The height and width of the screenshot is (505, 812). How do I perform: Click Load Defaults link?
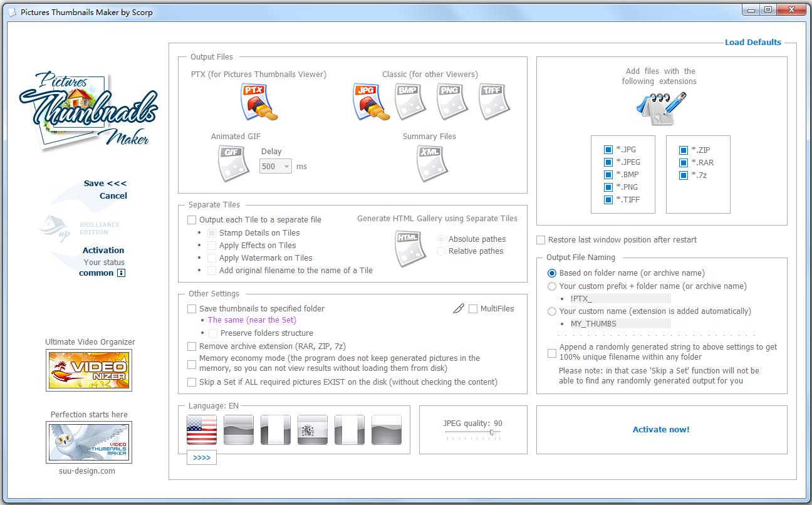tap(752, 43)
